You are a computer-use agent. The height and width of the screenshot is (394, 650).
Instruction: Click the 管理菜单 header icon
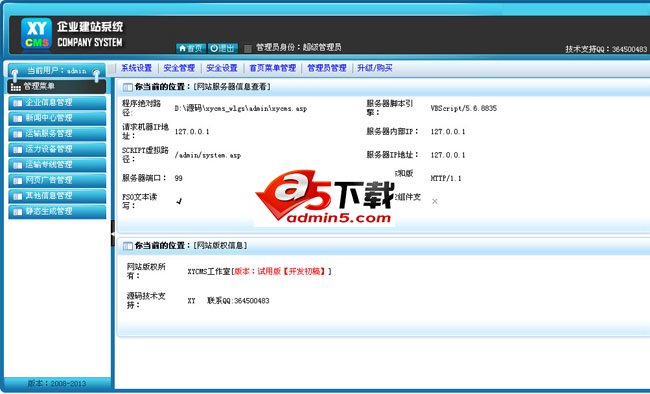tap(16, 87)
